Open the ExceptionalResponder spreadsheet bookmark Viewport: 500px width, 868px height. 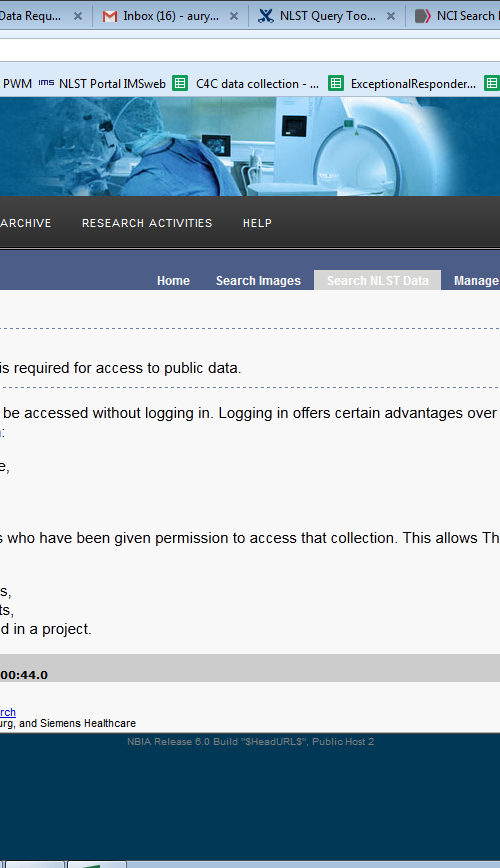403,84
